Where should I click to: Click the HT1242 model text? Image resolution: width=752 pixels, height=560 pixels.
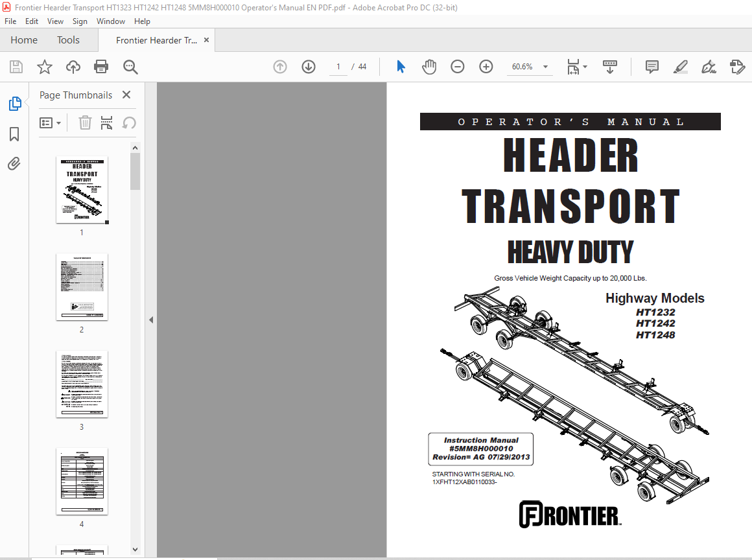pos(655,323)
